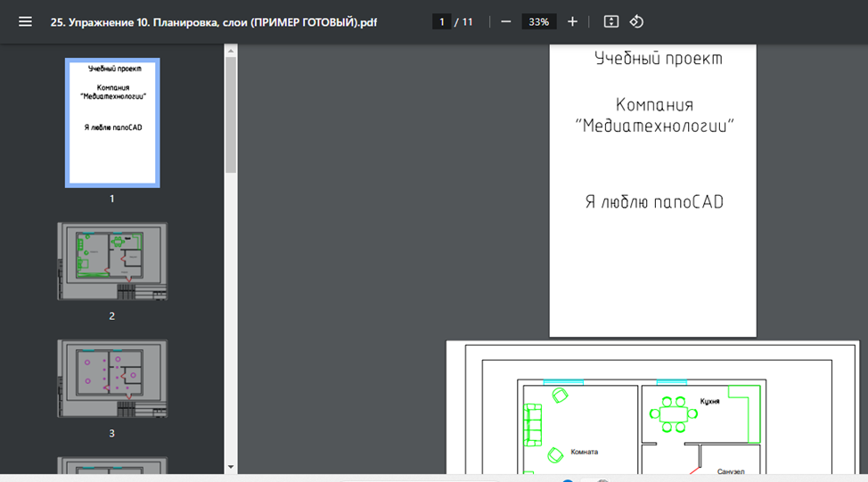Select the partially visible page 4 thumbnail

(x=112, y=465)
